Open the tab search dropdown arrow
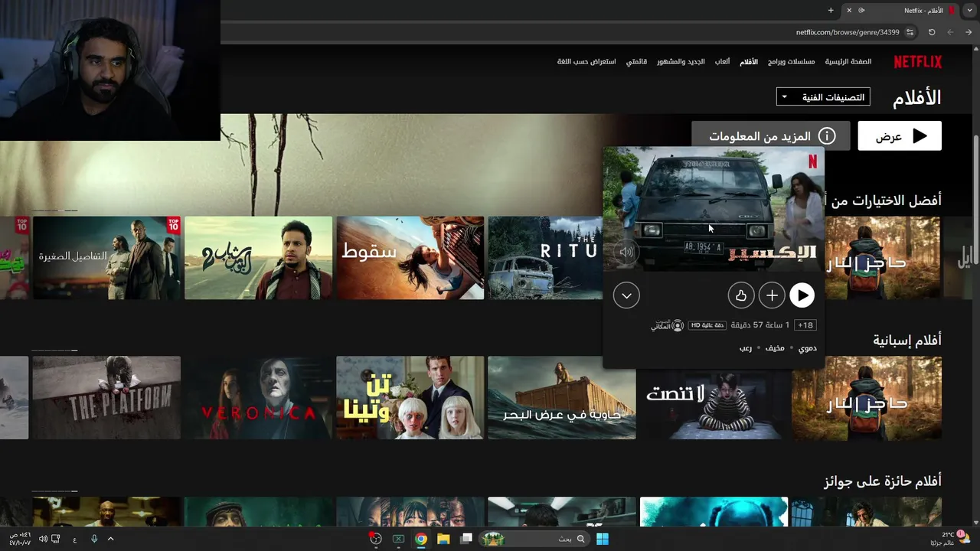The image size is (980, 551). pyautogui.click(x=969, y=10)
